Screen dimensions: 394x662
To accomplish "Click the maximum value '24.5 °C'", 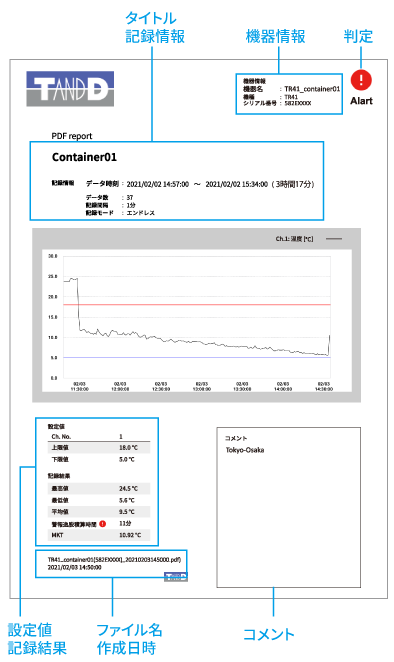I will [x=128, y=488].
